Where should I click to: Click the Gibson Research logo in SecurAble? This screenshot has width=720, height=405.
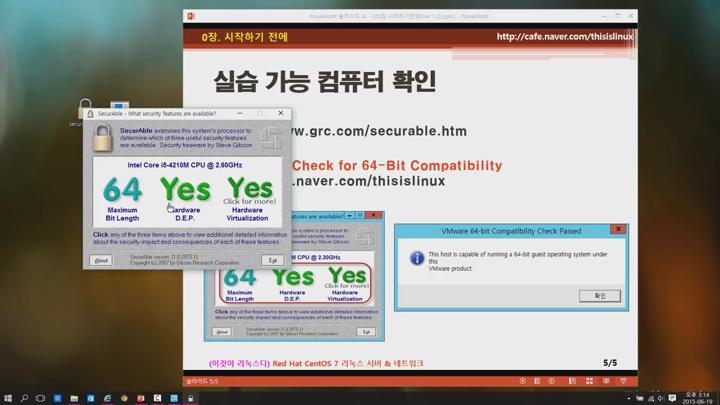coord(271,138)
